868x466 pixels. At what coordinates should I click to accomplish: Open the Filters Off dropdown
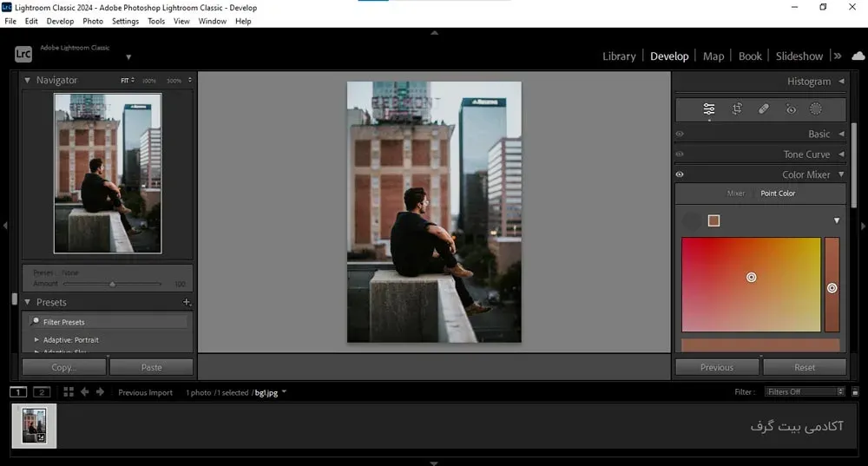tap(805, 392)
